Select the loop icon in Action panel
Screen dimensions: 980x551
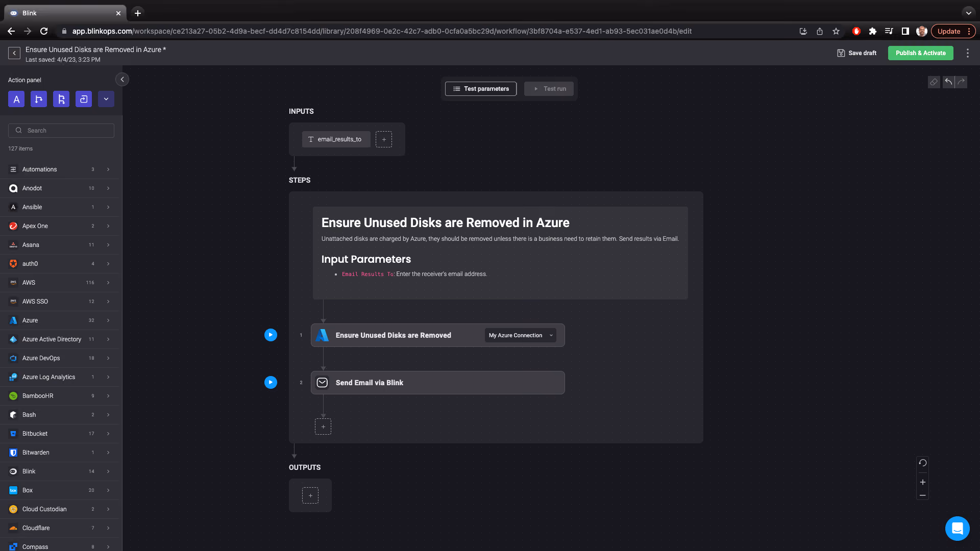tap(84, 99)
